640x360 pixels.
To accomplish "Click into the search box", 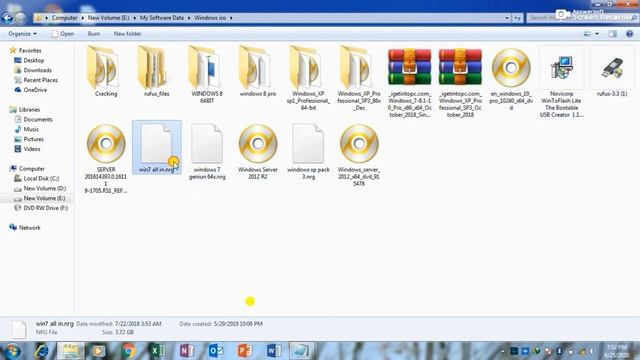I will click(582, 18).
